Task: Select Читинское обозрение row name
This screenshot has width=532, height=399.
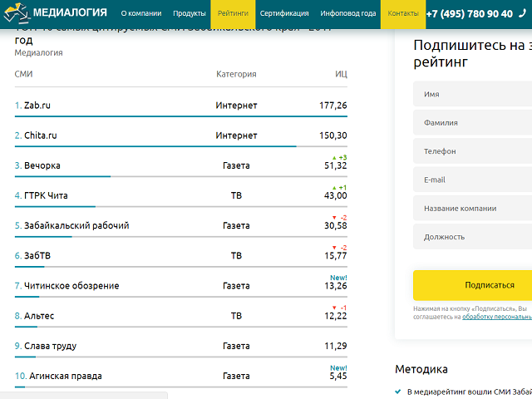Action: click(71, 286)
